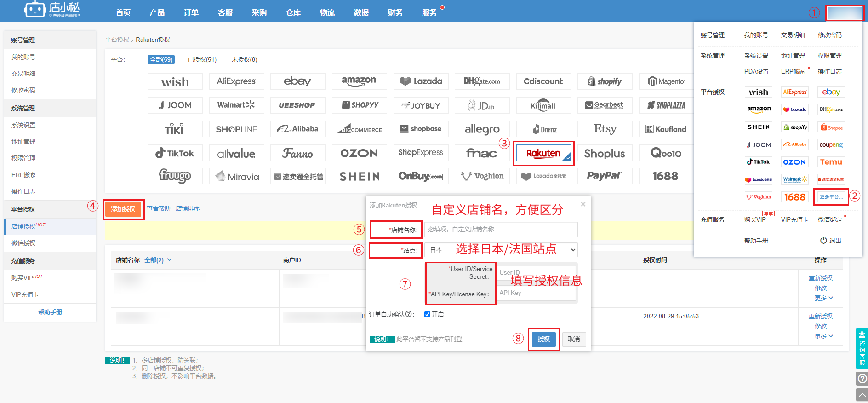This screenshot has width=868, height=403.
Task: Select the Amazon platform tile in grid
Action: coord(359,81)
